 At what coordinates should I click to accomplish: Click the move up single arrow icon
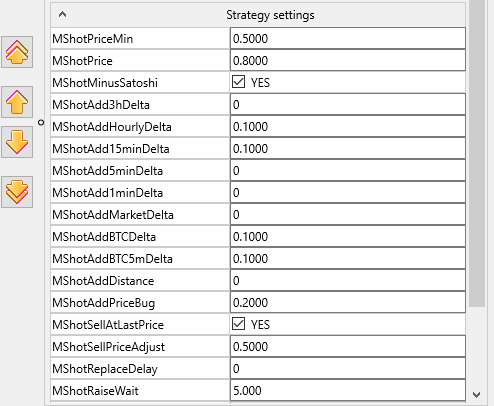[17, 102]
